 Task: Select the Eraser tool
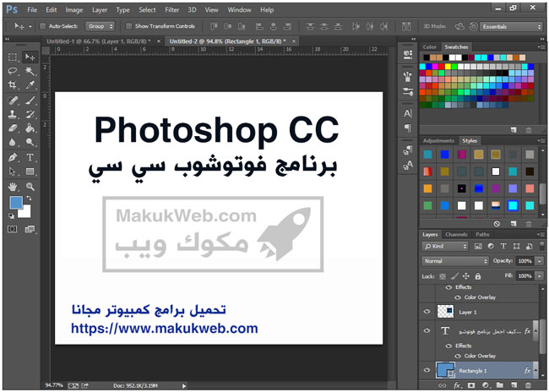pos(13,128)
